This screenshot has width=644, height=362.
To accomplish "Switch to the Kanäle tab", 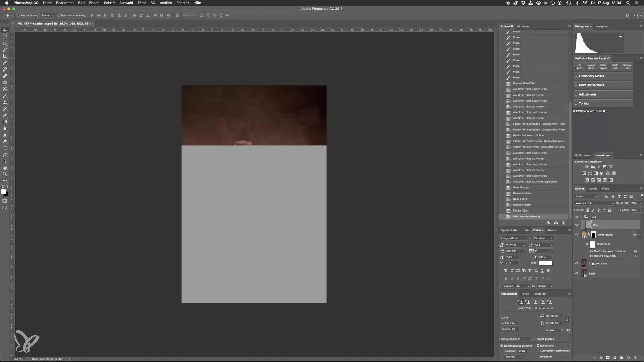I will coord(593,189).
